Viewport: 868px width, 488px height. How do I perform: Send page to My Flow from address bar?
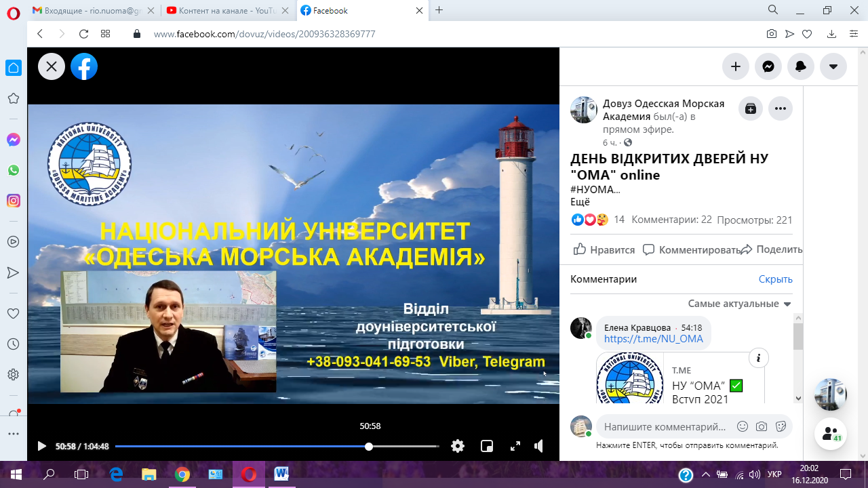coord(789,34)
